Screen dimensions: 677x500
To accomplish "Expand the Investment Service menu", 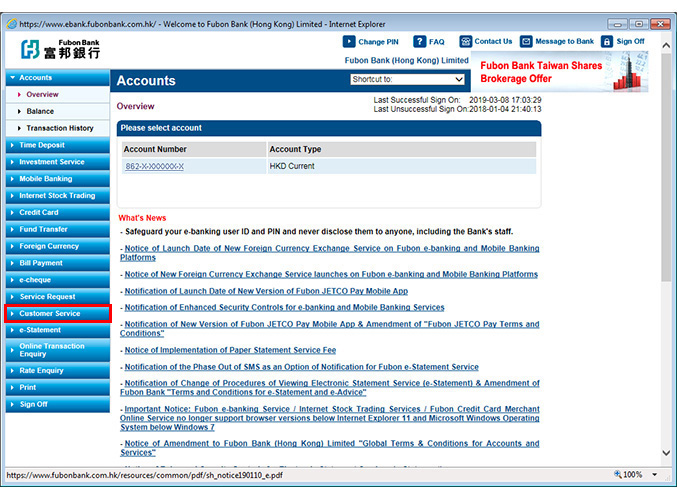I will point(57,162).
